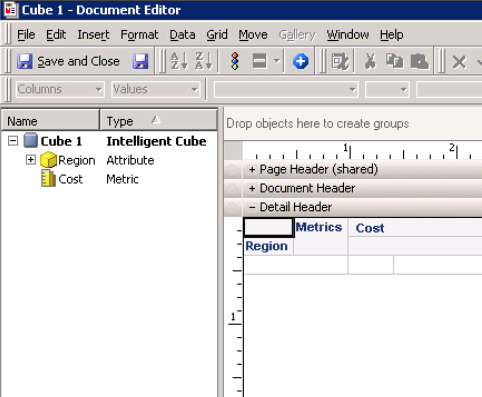Open the Grid menu
The width and height of the screenshot is (482, 397).
(217, 35)
